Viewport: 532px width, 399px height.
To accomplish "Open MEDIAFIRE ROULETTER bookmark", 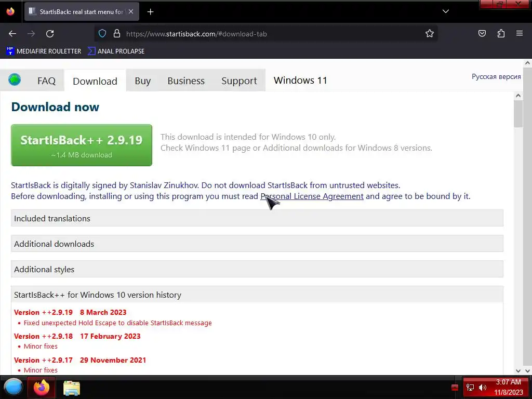I will tap(44, 51).
